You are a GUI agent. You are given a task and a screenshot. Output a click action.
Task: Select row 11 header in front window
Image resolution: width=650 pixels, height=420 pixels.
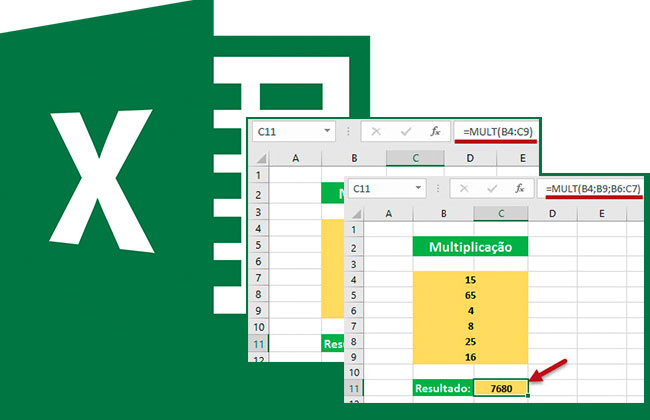coord(354,388)
